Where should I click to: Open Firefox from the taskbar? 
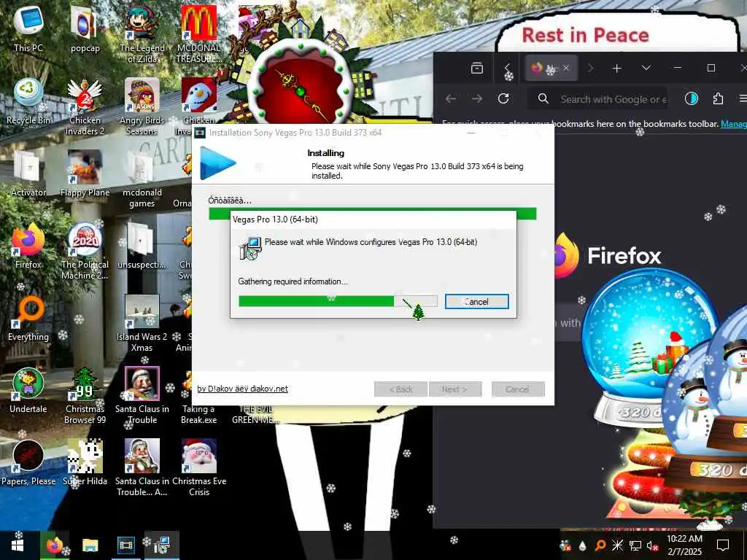(x=54, y=545)
